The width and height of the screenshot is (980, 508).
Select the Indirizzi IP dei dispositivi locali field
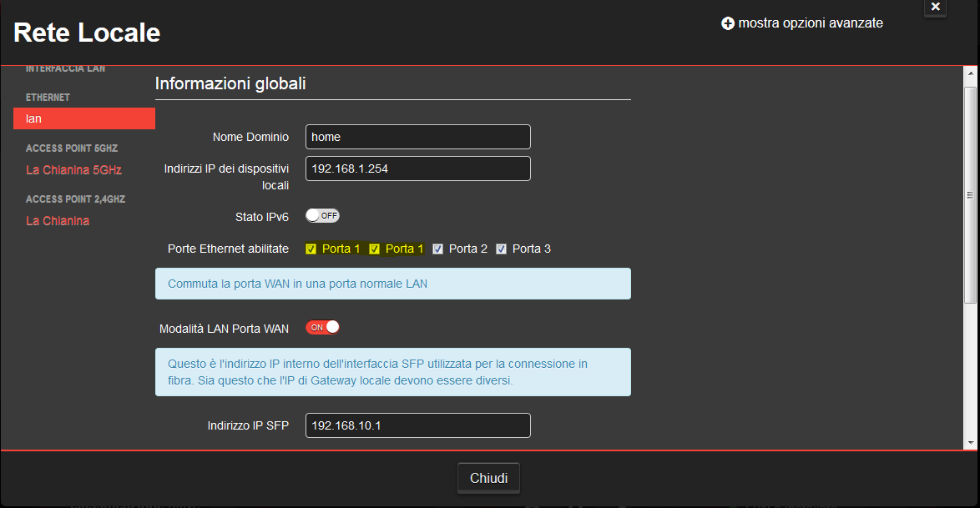click(x=417, y=168)
